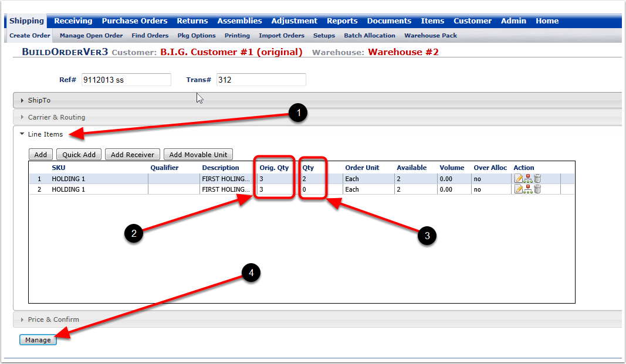This screenshot has width=626, height=364.
Task: Click the Qualifier column header
Action: [164, 168]
